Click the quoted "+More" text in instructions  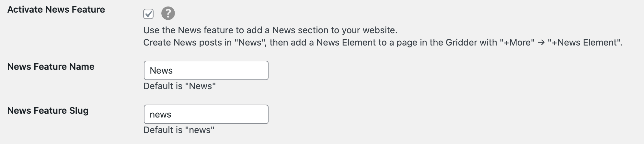pyautogui.click(x=517, y=43)
